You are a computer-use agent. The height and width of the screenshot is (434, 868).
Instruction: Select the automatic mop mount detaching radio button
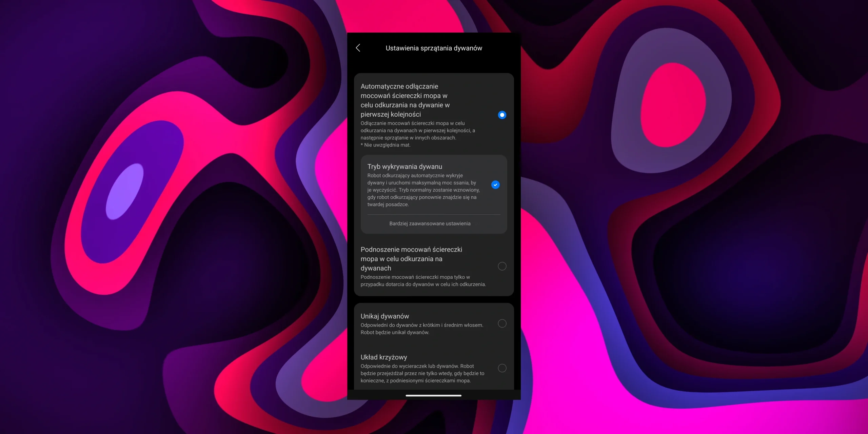tap(502, 115)
